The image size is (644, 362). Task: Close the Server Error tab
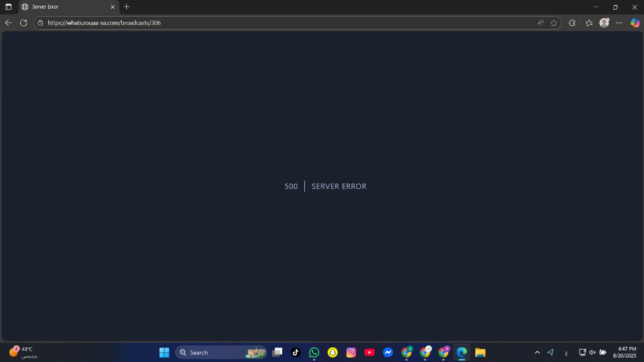(x=113, y=7)
